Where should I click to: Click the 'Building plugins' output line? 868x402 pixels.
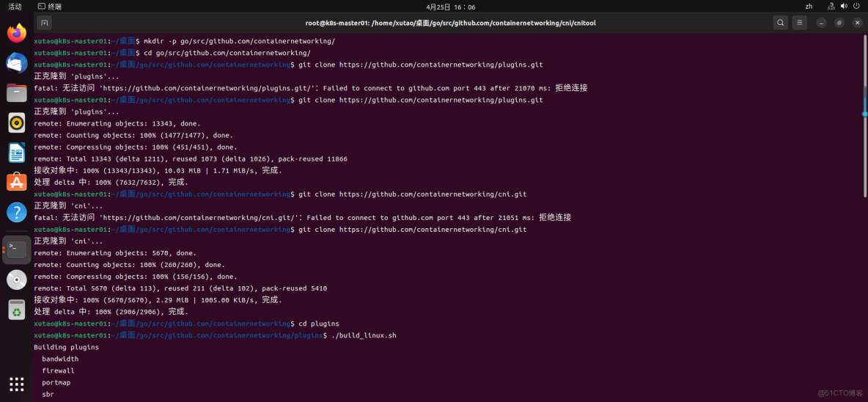(67, 347)
